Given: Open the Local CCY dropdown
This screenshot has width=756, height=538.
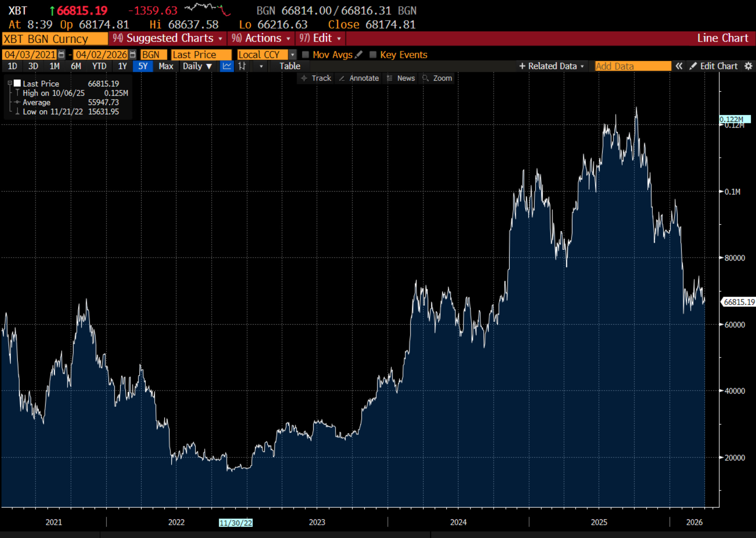Looking at the screenshot, I should point(292,54).
